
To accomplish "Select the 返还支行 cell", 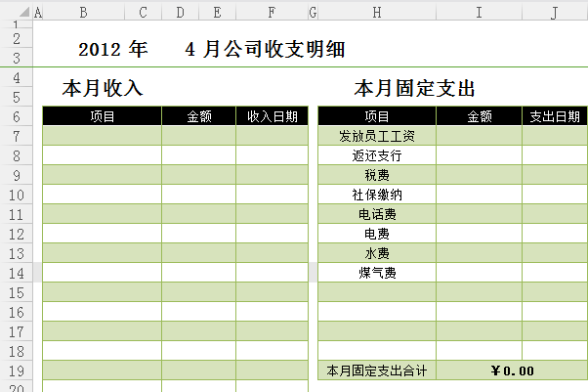I will 377,155.
